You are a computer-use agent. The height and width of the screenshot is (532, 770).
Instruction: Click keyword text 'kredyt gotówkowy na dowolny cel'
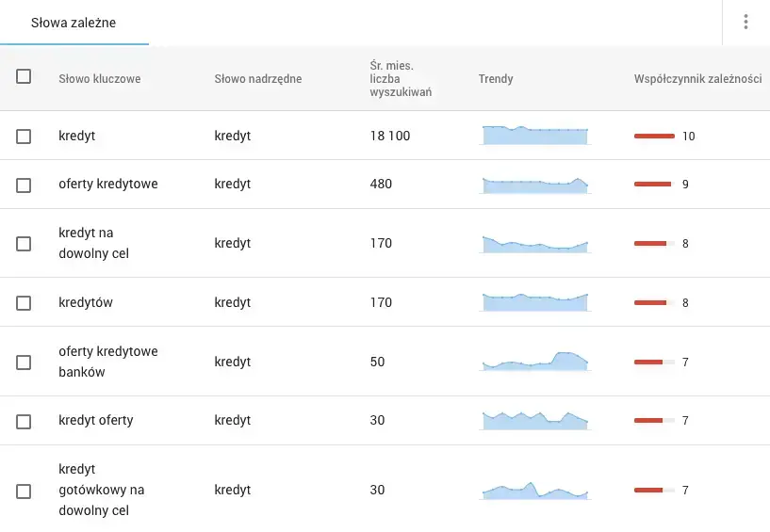point(101,491)
